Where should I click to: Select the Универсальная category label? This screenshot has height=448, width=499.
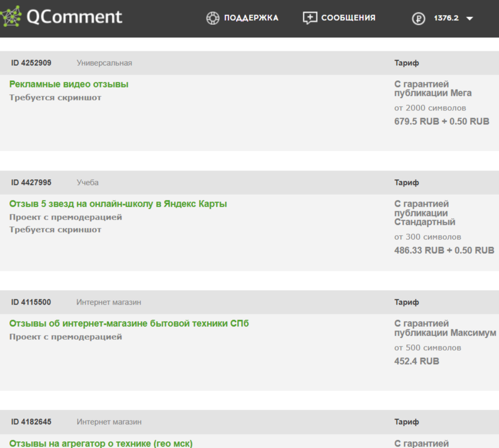tap(104, 63)
